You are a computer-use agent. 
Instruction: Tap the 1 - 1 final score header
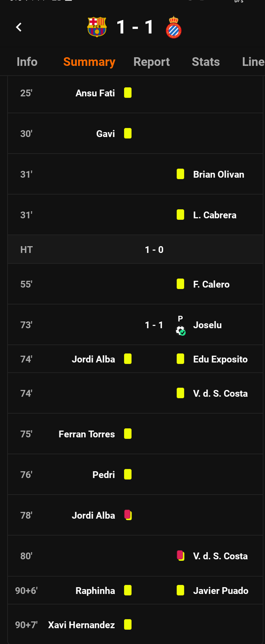tap(135, 27)
